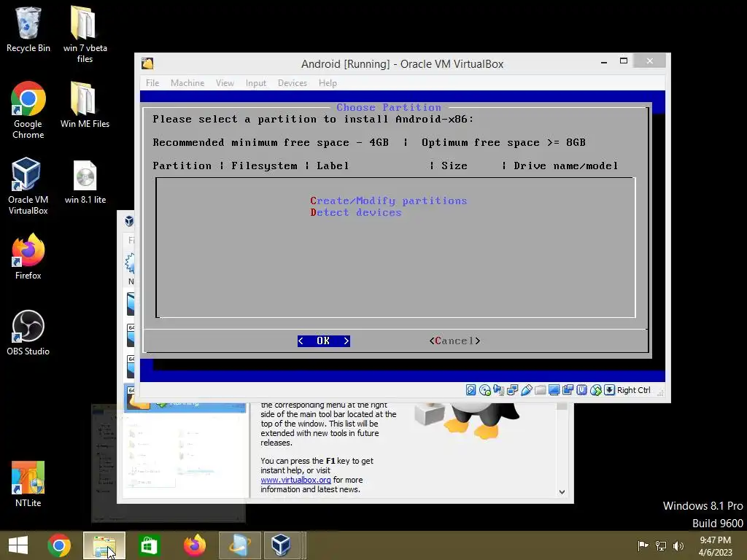Click scroll down arrow in VirtualBox Manager
The image size is (747, 560).
[562, 492]
